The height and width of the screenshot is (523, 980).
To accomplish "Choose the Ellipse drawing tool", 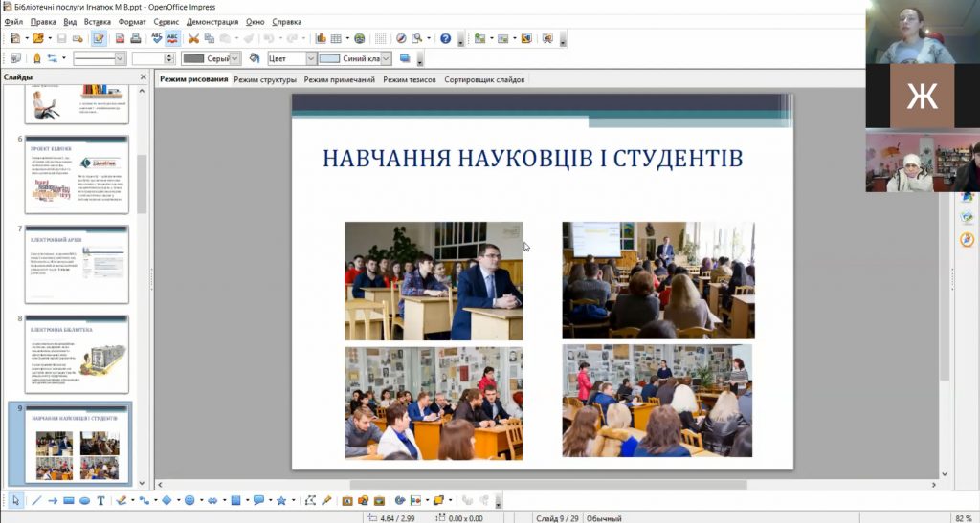I will 85,500.
